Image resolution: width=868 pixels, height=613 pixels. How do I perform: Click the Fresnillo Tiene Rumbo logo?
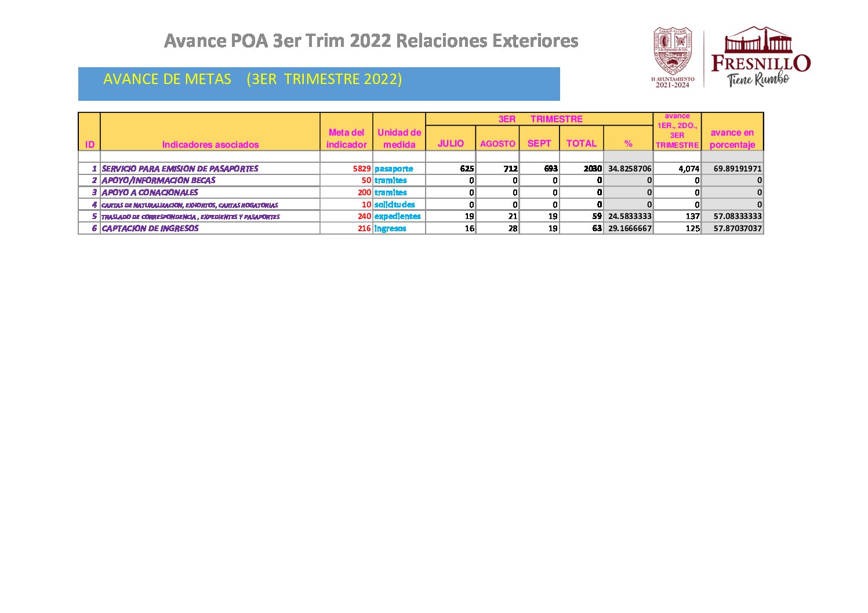point(760,57)
